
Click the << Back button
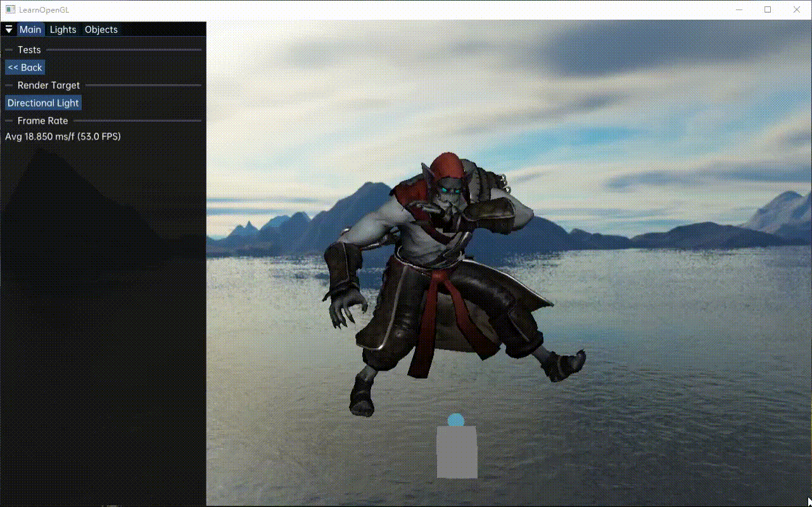coord(25,68)
